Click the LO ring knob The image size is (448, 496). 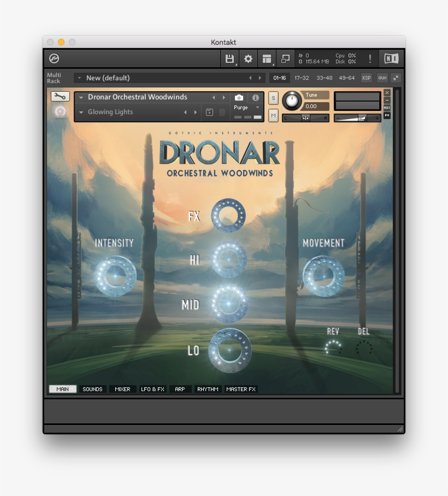(x=229, y=350)
